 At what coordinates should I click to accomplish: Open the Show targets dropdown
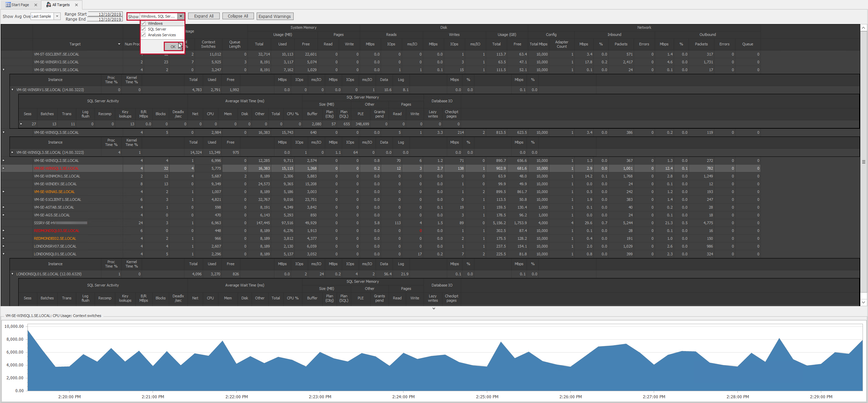tap(181, 16)
